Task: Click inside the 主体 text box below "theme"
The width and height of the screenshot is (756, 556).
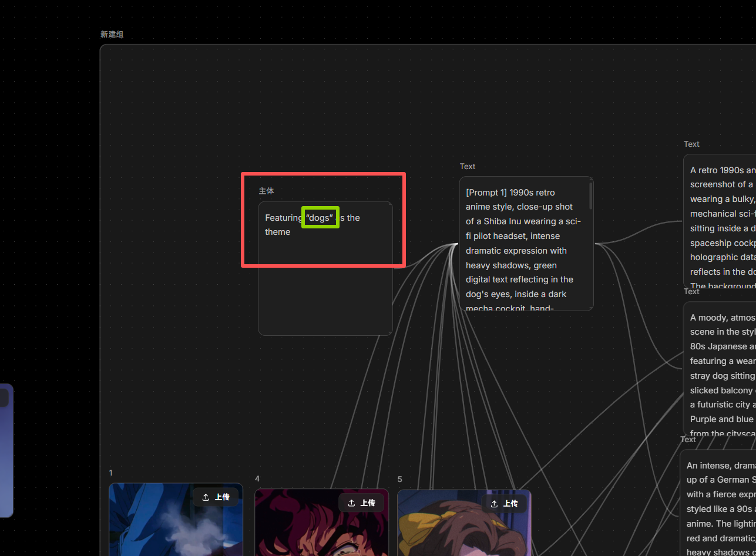Action: [325, 282]
